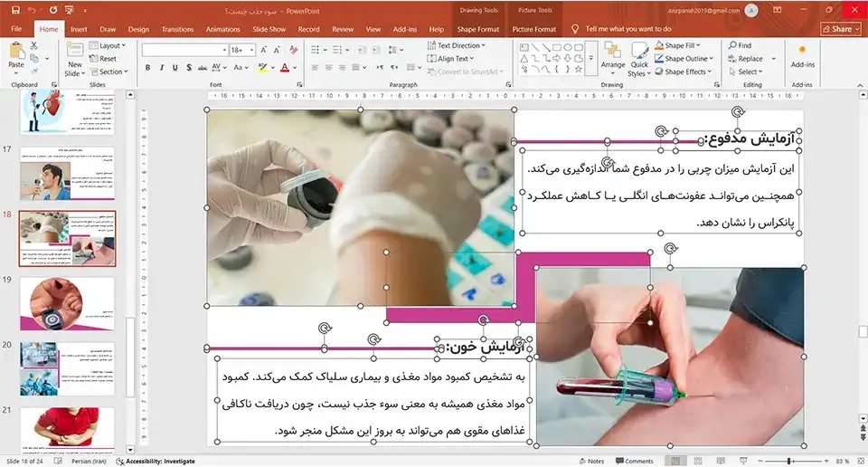Apply the text highlight color
Viewport: 868px width, 467px height.
(x=262, y=68)
